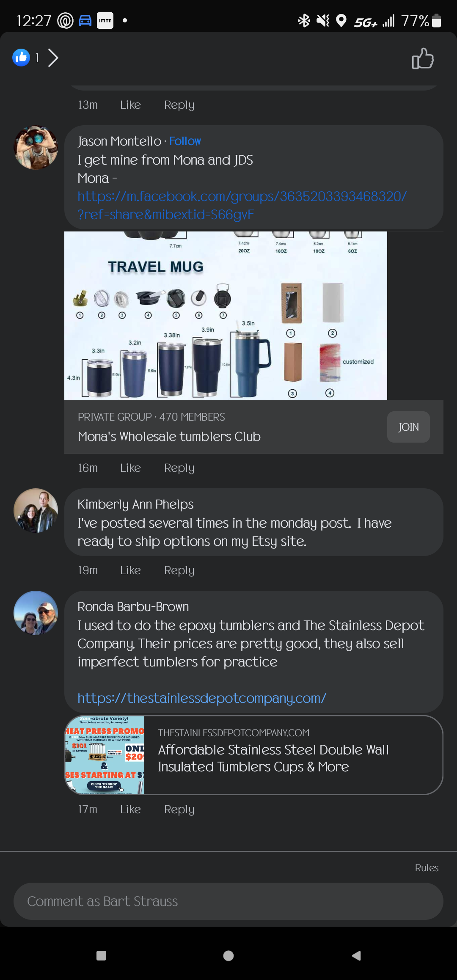The image size is (457, 980).
Task: Focus the Comment as Bart Strauss field
Action: 228,901
